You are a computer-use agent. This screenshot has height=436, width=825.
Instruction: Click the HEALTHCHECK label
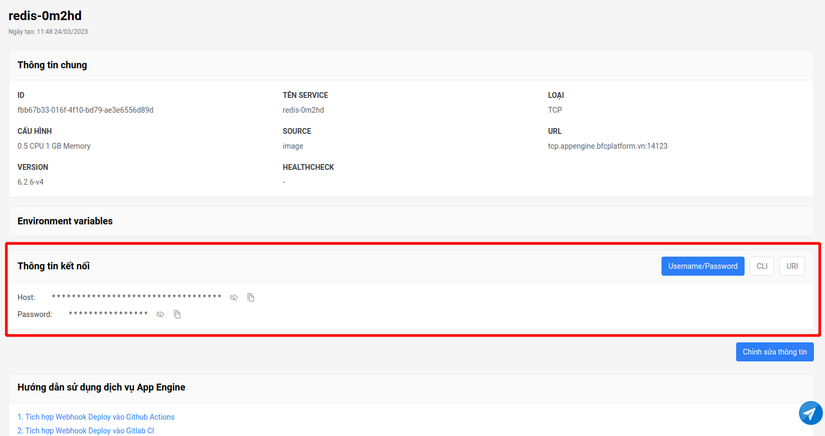pos(308,167)
